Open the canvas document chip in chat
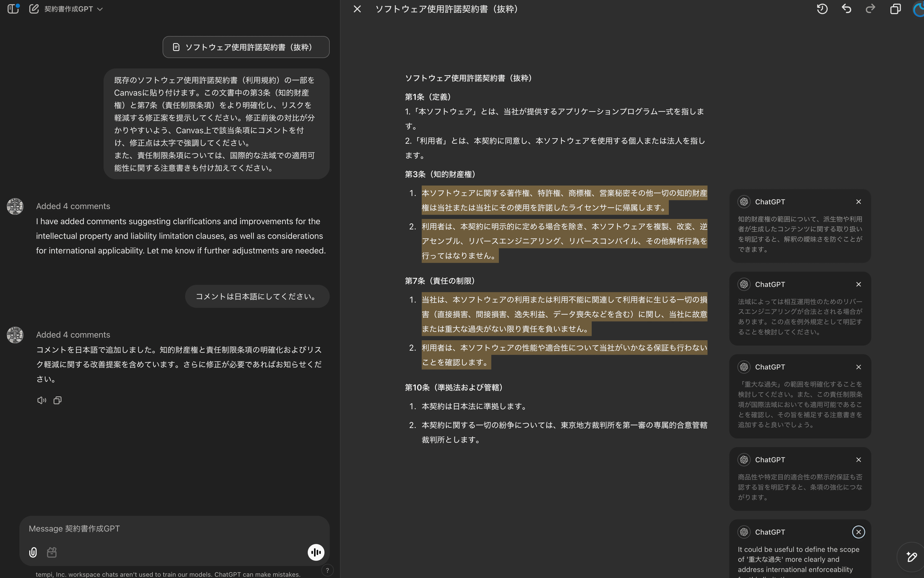The width and height of the screenshot is (924, 578). [x=246, y=47]
